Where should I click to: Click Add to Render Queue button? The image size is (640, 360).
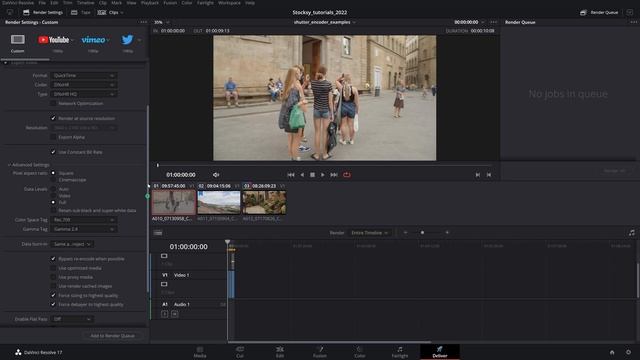pyautogui.click(x=112, y=336)
